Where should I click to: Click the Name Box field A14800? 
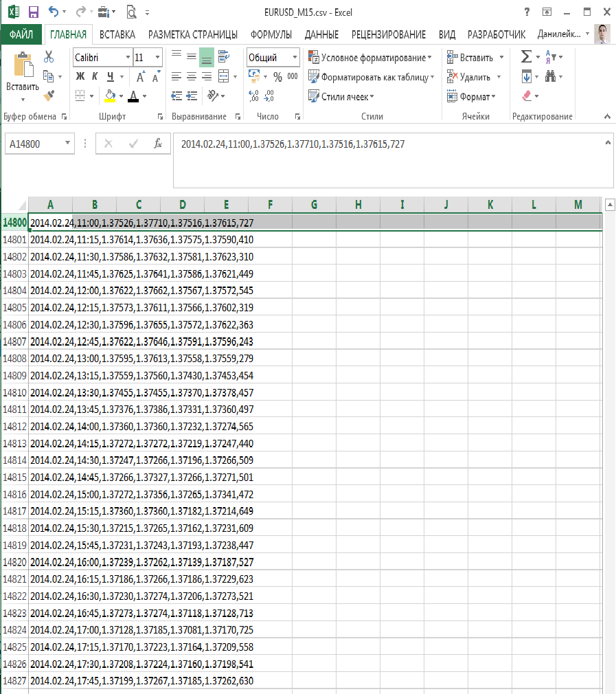point(34,144)
